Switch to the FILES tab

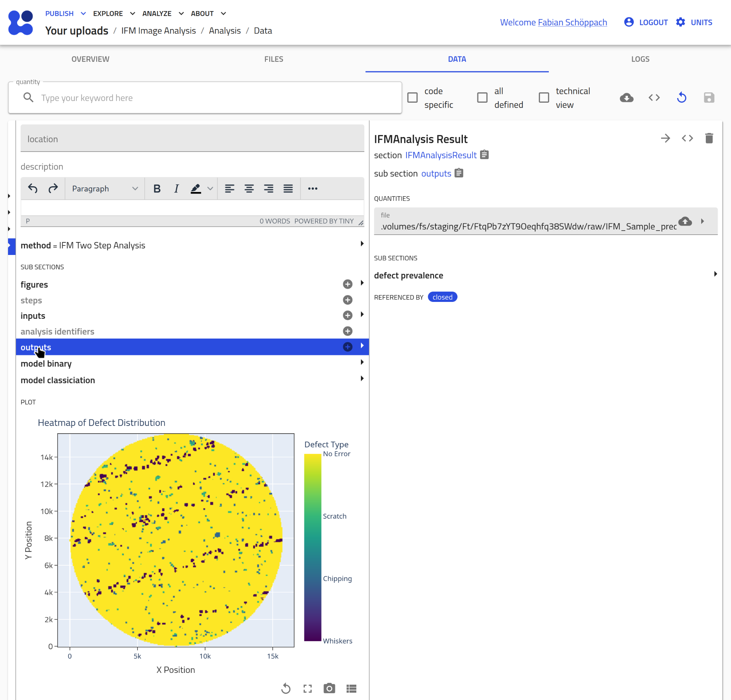[x=273, y=59]
